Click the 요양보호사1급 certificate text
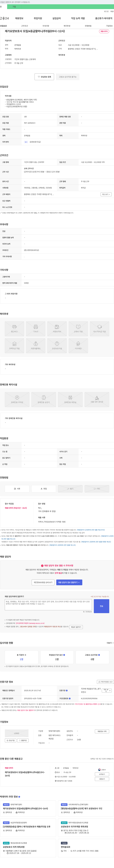 (35, 142)
